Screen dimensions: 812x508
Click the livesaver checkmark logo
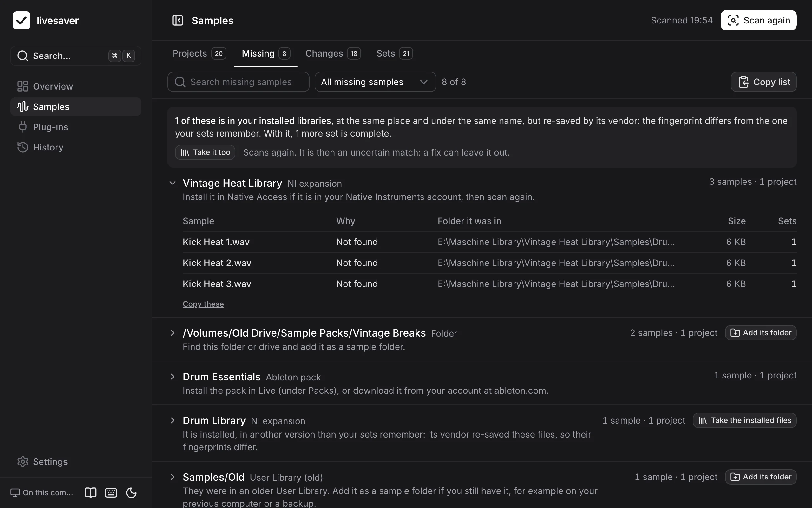tap(22, 21)
